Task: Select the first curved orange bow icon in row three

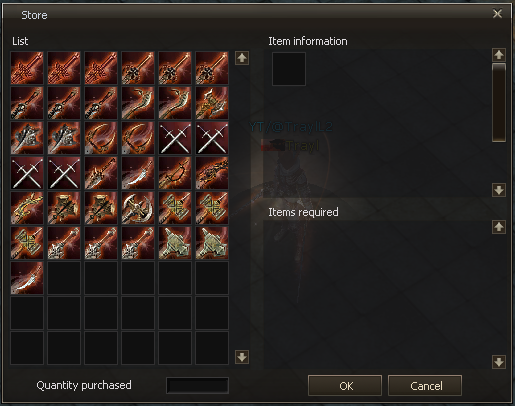Action: tap(101, 138)
